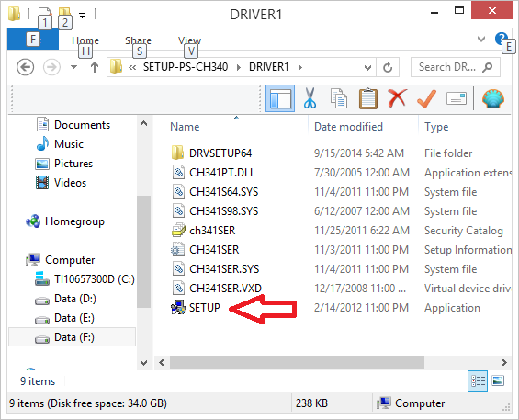Click the Forward arrow button
Image resolution: width=519 pixels, height=420 pixels.
tap(51, 67)
